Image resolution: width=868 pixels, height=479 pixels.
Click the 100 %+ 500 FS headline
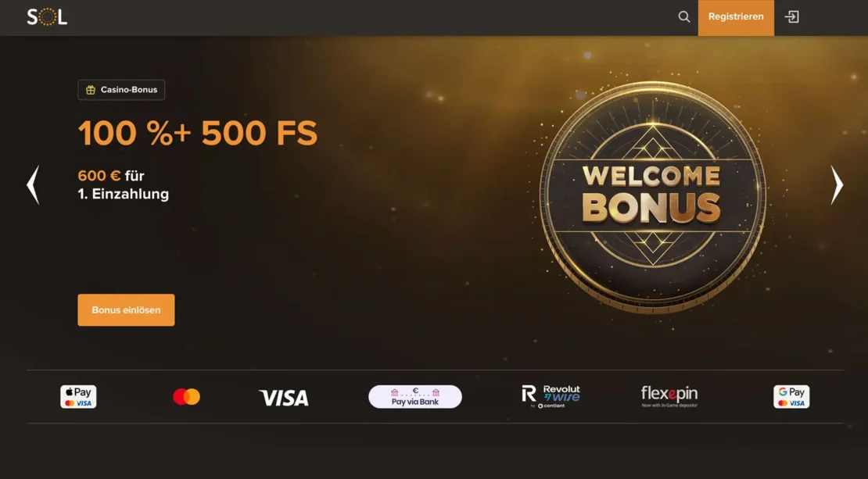click(198, 133)
